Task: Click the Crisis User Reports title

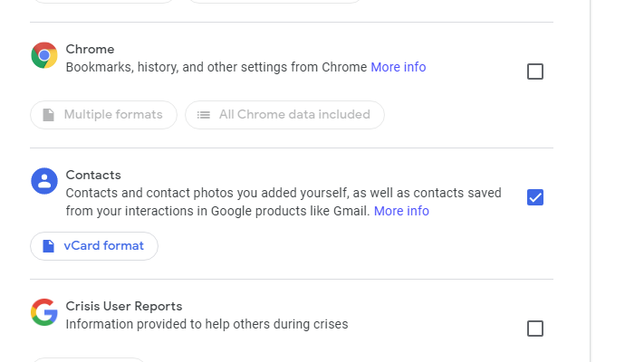Action: 124,306
